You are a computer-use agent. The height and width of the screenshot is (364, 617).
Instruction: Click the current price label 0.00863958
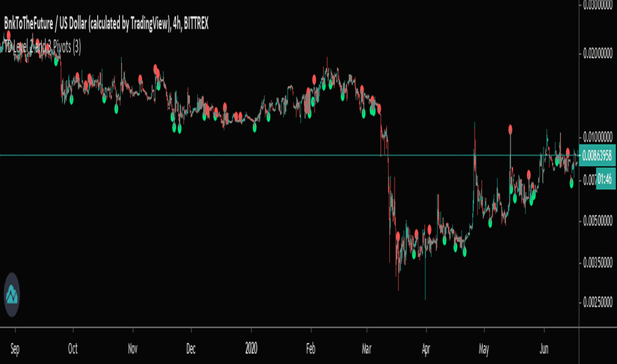(597, 156)
